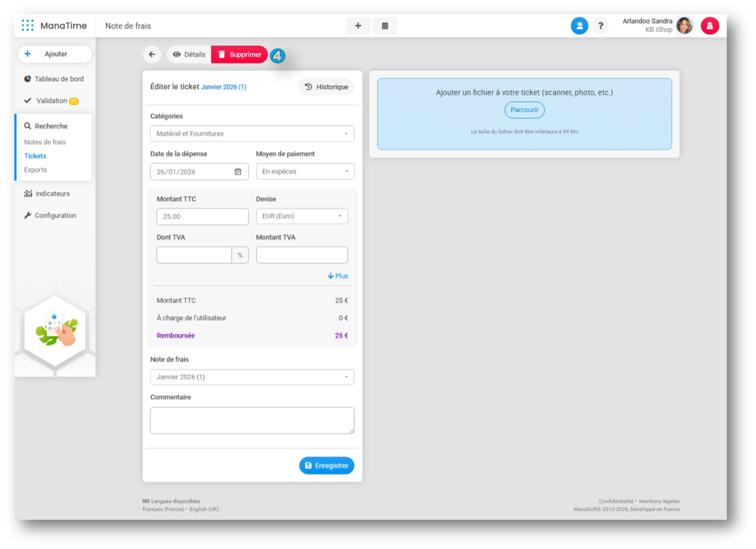Viewport: 756px width, 549px height.
Task: Click the Parcourir file browse button
Action: coord(524,110)
